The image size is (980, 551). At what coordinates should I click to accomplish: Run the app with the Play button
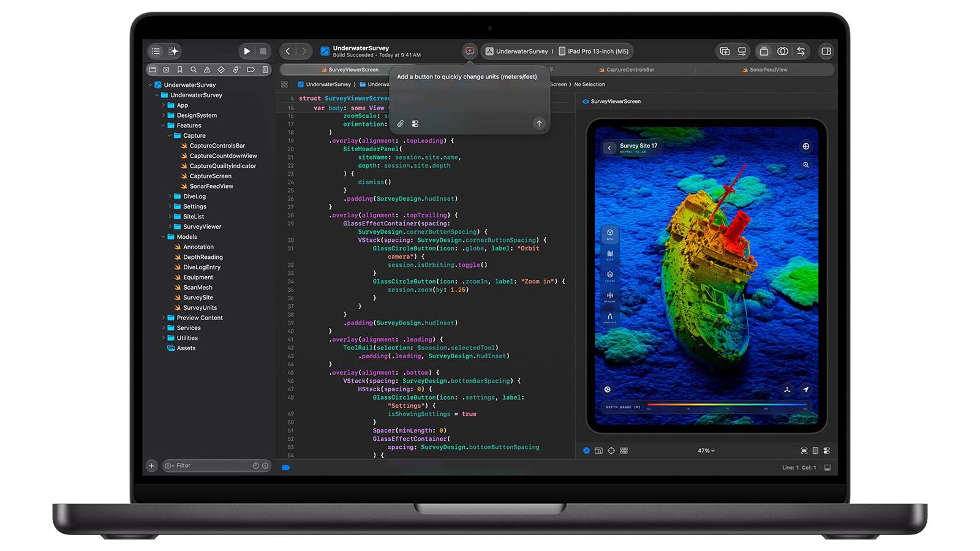[247, 51]
